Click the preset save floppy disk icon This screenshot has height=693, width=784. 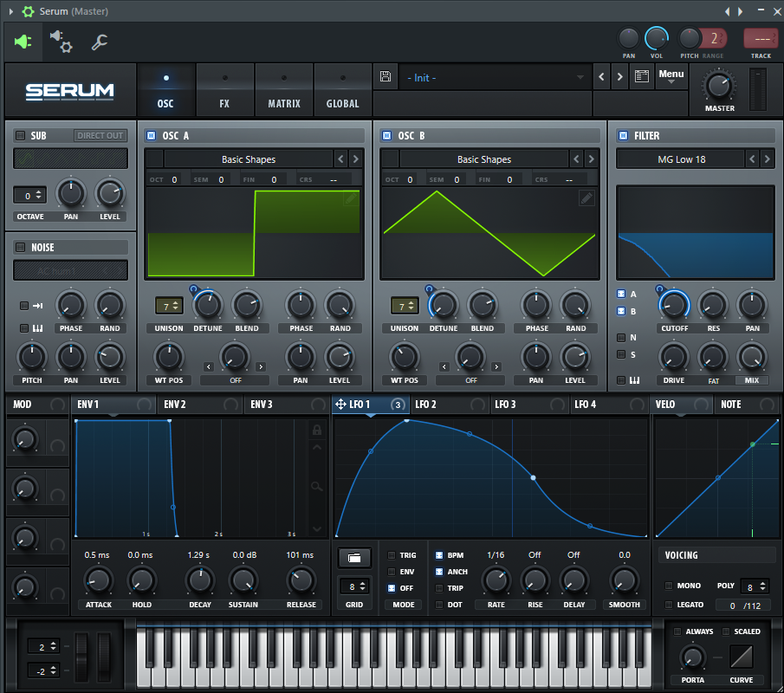pyautogui.click(x=386, y=76)
